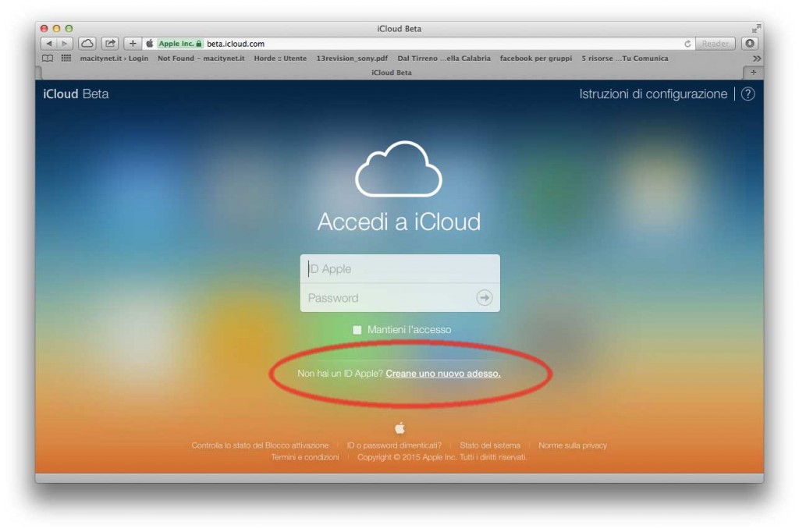Click the Reader button
This screenshot has width=799, height=532.
(716, 44)
